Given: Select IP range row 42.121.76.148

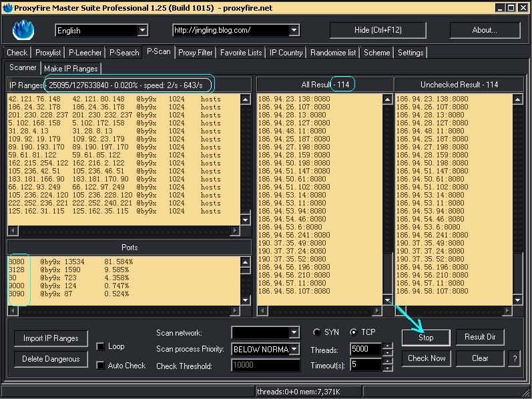Looking at the screenshot, I should 123,99.
